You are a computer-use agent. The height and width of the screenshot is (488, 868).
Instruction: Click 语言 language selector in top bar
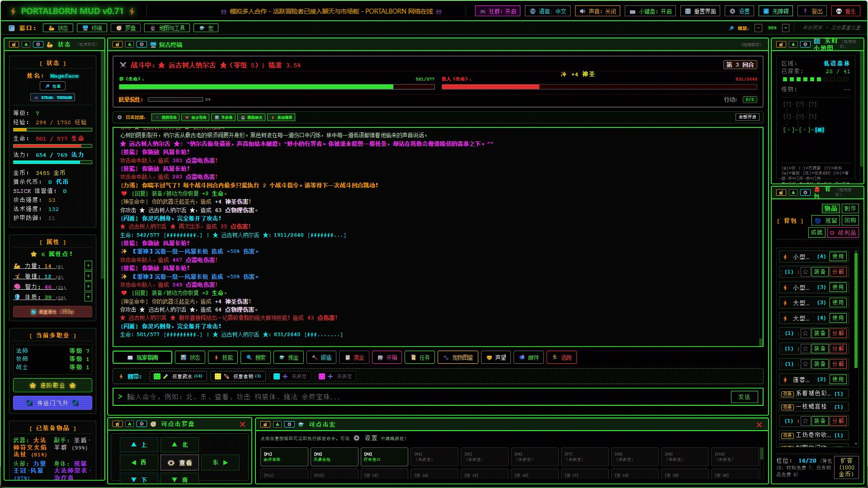coord(547,11)
